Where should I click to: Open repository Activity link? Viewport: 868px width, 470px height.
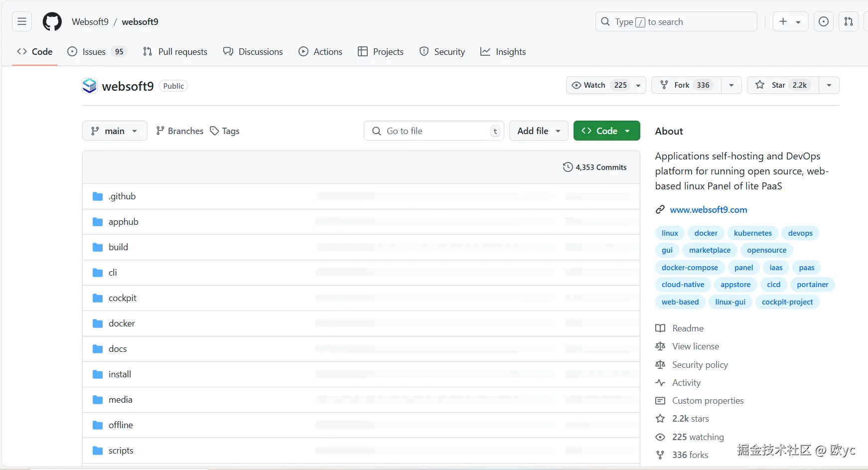678,383
